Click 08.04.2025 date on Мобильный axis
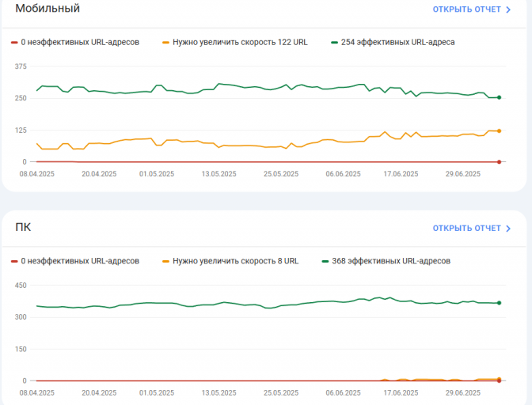 click(36, 174)
